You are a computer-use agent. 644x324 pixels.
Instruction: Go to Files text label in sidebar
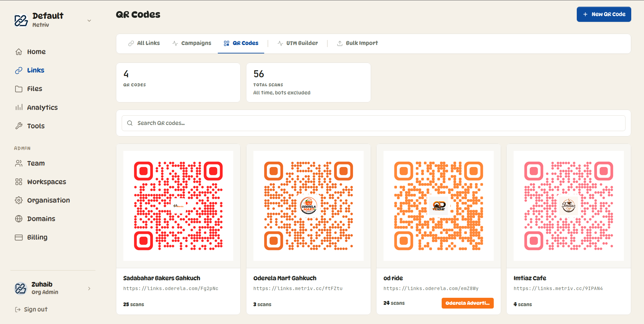pos(35,89)
